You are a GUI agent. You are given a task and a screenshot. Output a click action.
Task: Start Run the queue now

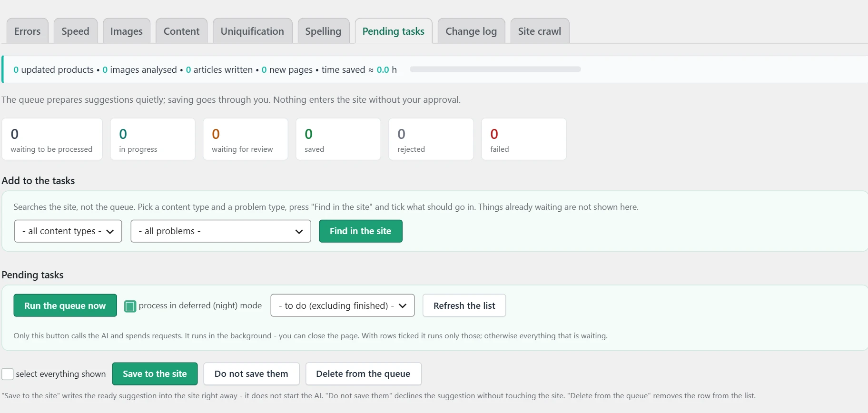point(65,305)
